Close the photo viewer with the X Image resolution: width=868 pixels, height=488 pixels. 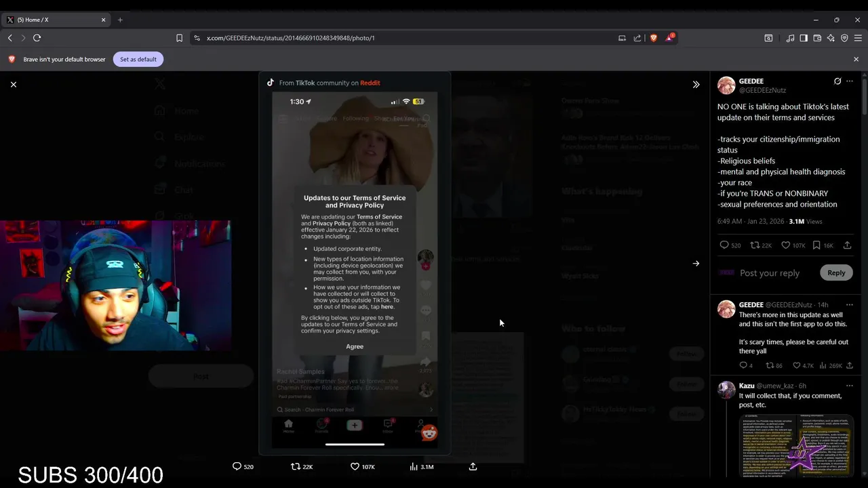pyautogui.click(x=14, y=84)
